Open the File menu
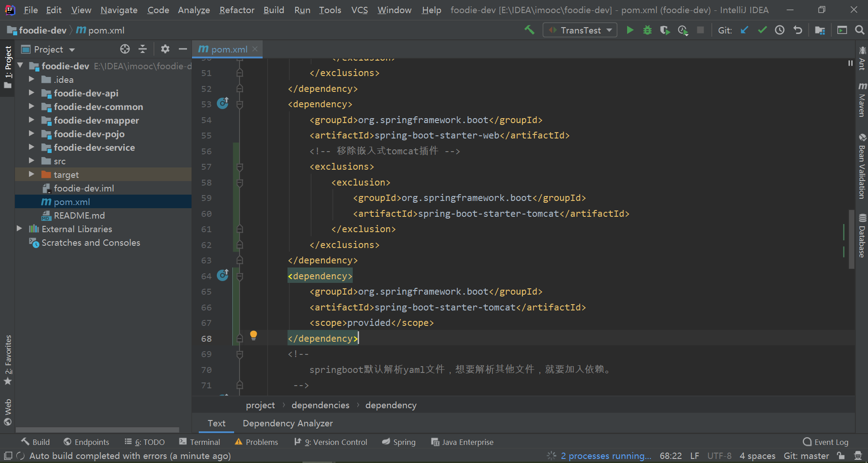Image resolution: width=868 pixels, height=463 pixels. point(30,10)
